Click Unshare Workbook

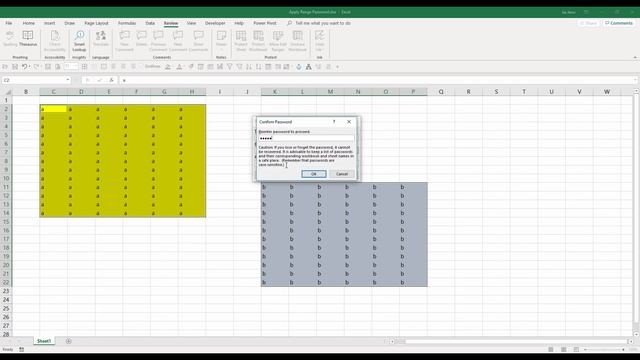click(298, 41)
